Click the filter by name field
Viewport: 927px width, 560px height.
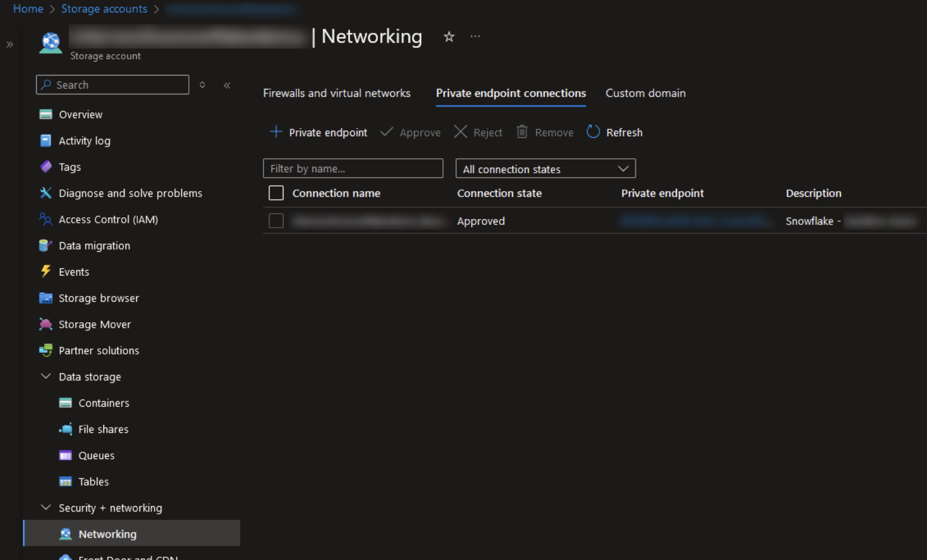(353, 168)
